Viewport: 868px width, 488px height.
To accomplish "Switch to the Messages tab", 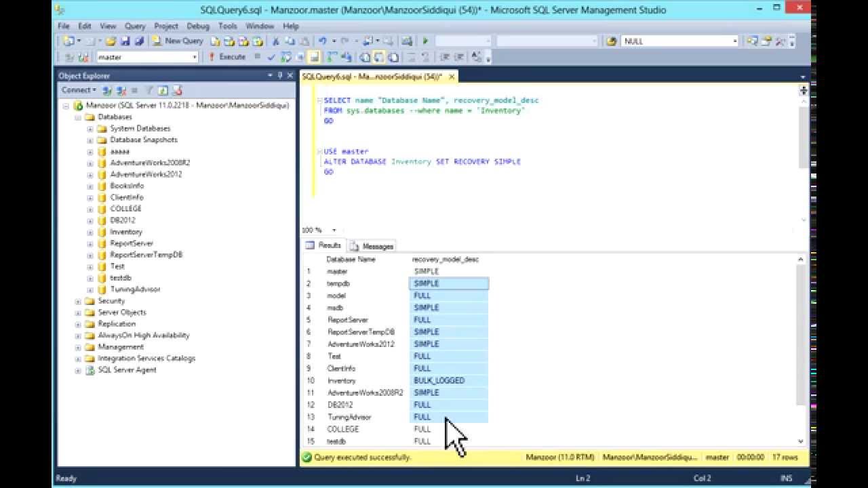I will click(372, 246).
